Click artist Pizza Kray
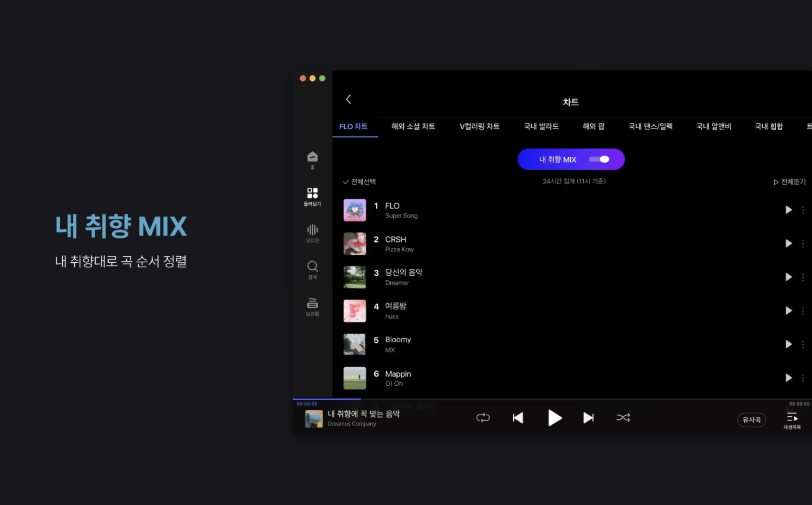Viewport: 812px width, 505px height. pyautogui.click(x=399, y=249)
